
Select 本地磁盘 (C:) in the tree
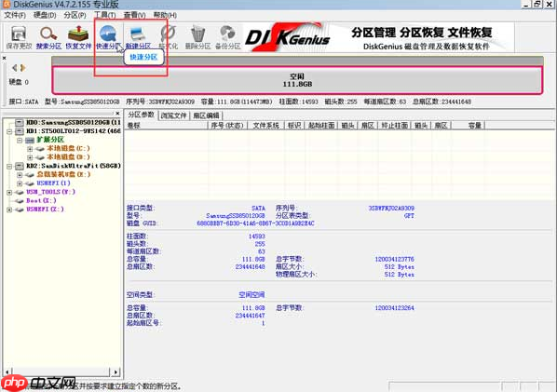pos(68,148)
